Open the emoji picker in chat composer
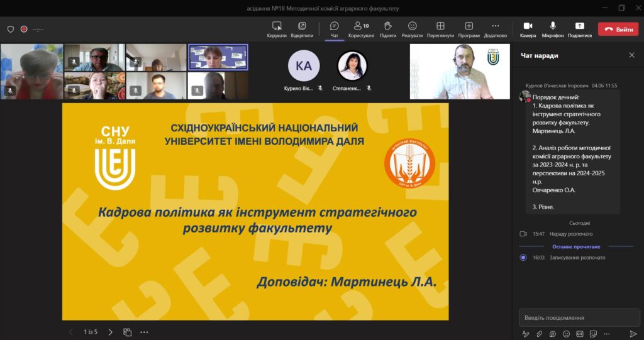Viewport: 644px width, 340px height. (566, 334)
